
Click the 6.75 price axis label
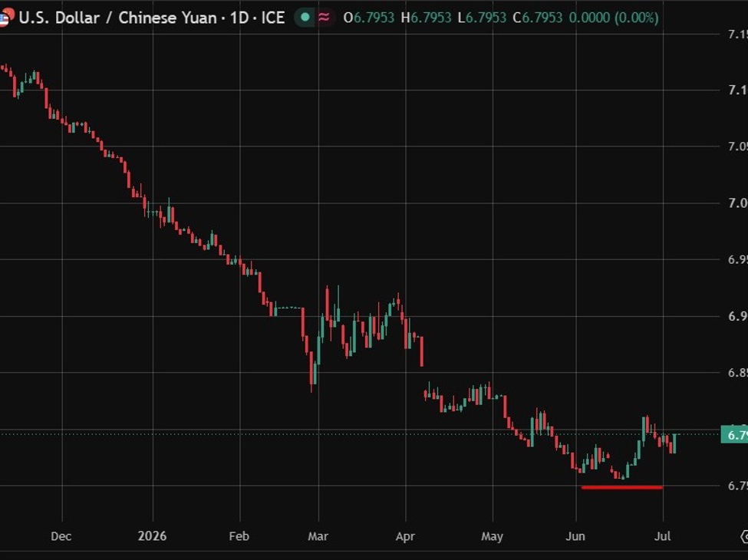pyautogui.click(x=737, y=486)
